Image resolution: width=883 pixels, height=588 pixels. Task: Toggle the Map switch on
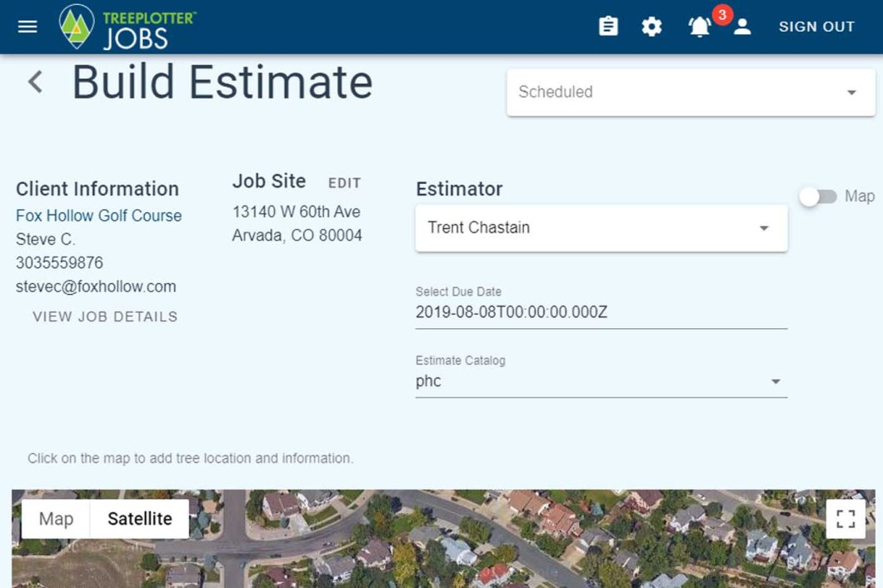[x=818, y=197]
